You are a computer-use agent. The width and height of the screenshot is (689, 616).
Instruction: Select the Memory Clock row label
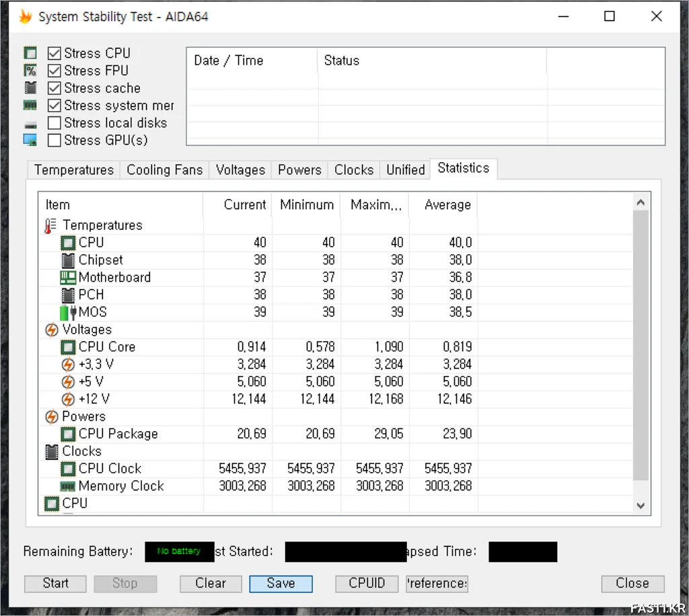pyautogui.click(x=121, y=486)
